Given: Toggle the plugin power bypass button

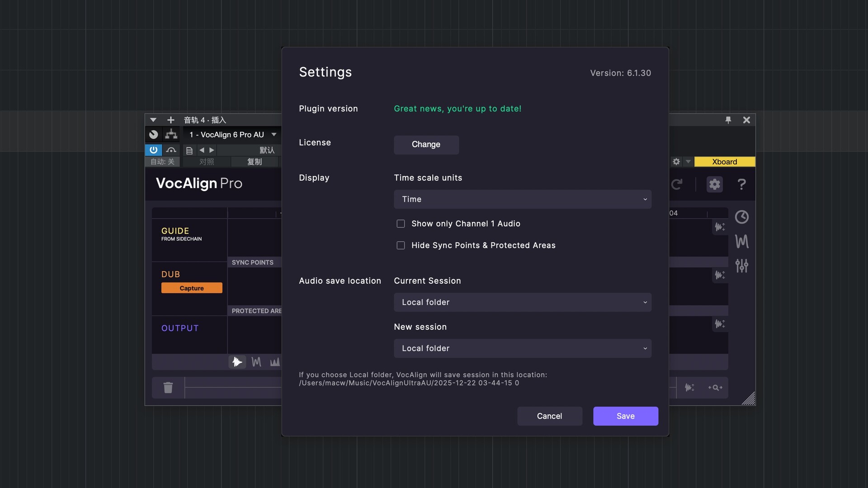Looking at the screenshot, I should [x=154, y=150].
